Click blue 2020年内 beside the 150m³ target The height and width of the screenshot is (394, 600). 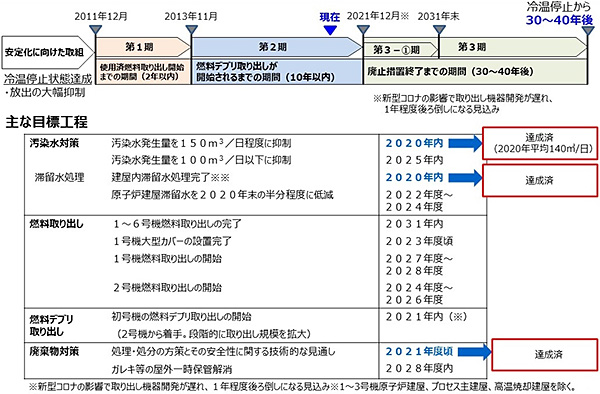(415, 143)
